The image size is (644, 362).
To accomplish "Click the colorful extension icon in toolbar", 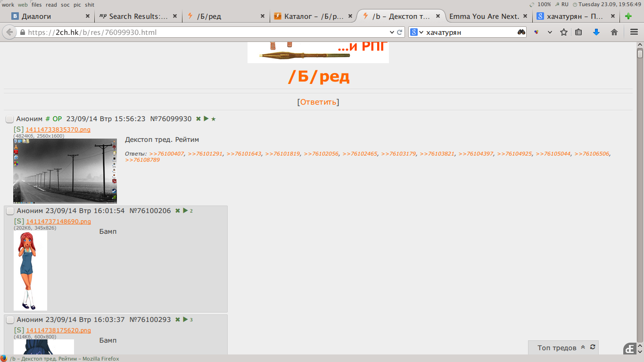I will point(537,32).
